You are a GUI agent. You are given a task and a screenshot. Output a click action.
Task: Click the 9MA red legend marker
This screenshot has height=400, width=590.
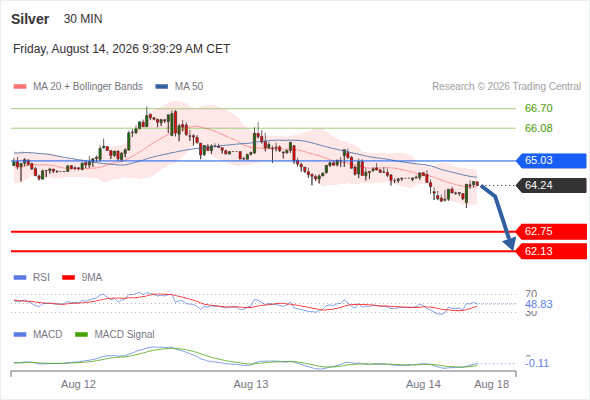tap(68, 278)
